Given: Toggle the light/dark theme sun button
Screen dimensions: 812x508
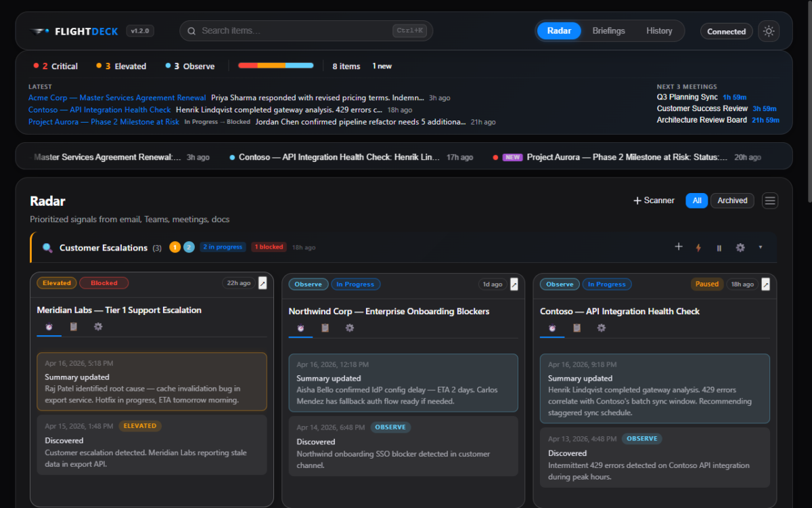Looking at the screenshot, I should pos(769,31).
